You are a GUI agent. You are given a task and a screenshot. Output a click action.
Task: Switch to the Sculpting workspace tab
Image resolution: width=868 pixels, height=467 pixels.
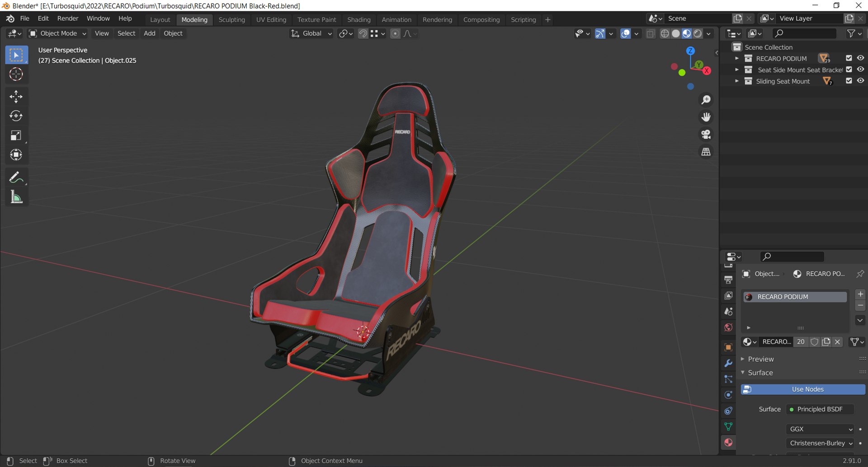point(232,20)
